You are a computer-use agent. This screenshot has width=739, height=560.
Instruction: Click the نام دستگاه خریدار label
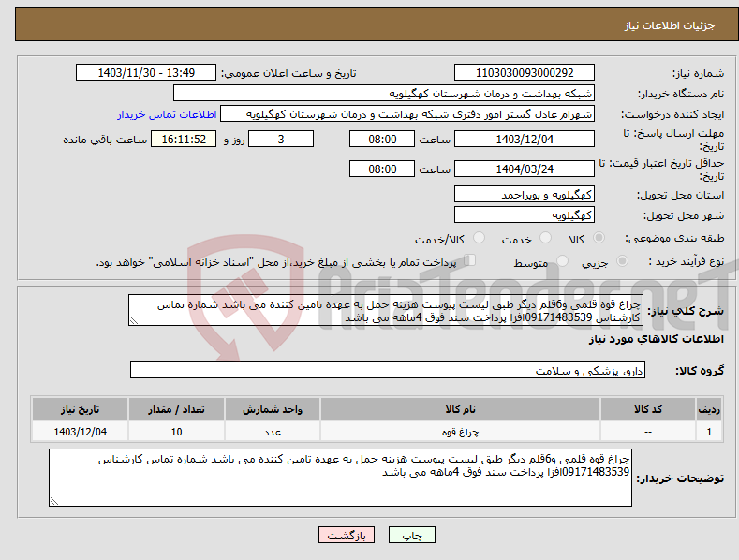pyautogui.click(x=681, y=94)
